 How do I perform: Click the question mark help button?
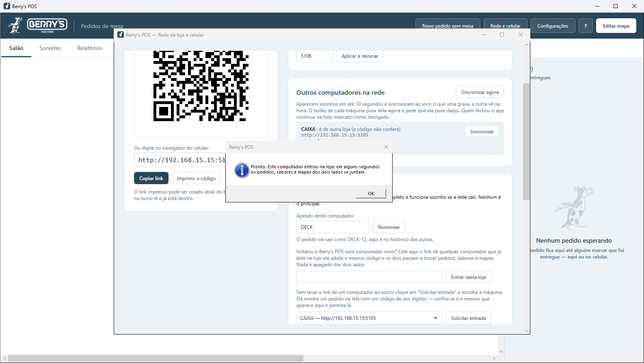click(x=585, y=26)
